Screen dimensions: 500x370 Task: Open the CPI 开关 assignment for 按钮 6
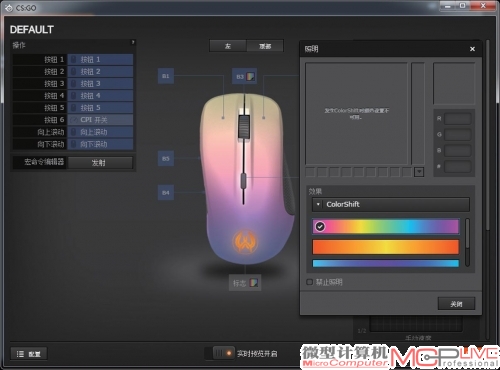[x=100, y=120]
